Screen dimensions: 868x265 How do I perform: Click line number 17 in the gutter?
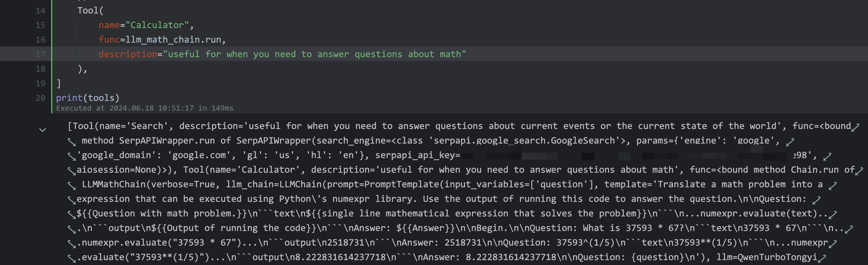(x=40, y=54)
